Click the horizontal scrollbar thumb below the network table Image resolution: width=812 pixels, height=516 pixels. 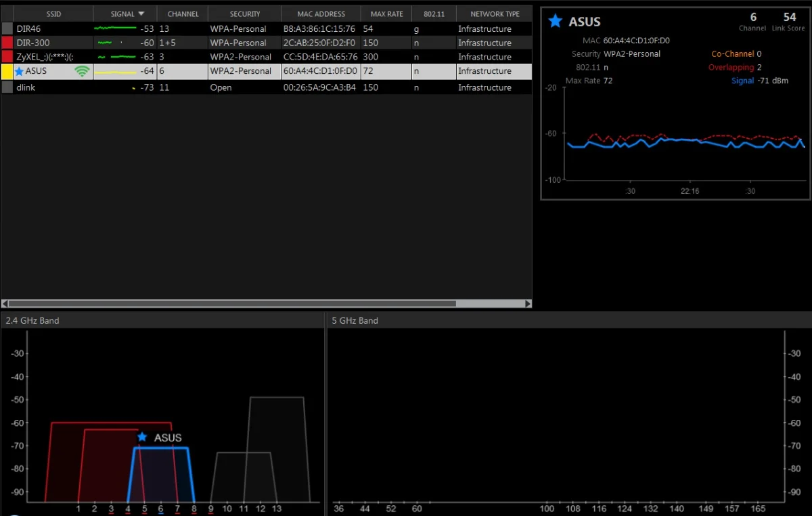[x=232, y=303]
